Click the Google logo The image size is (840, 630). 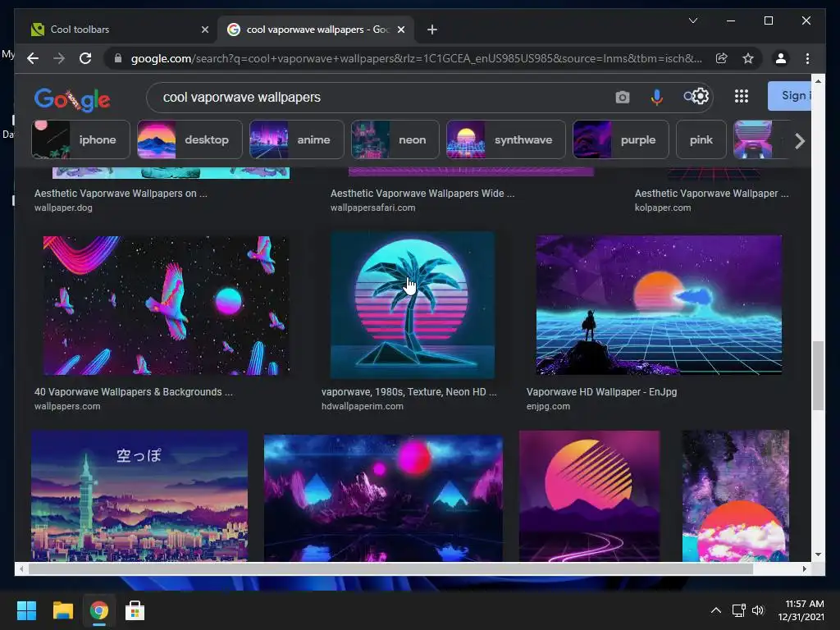[72, 99]
